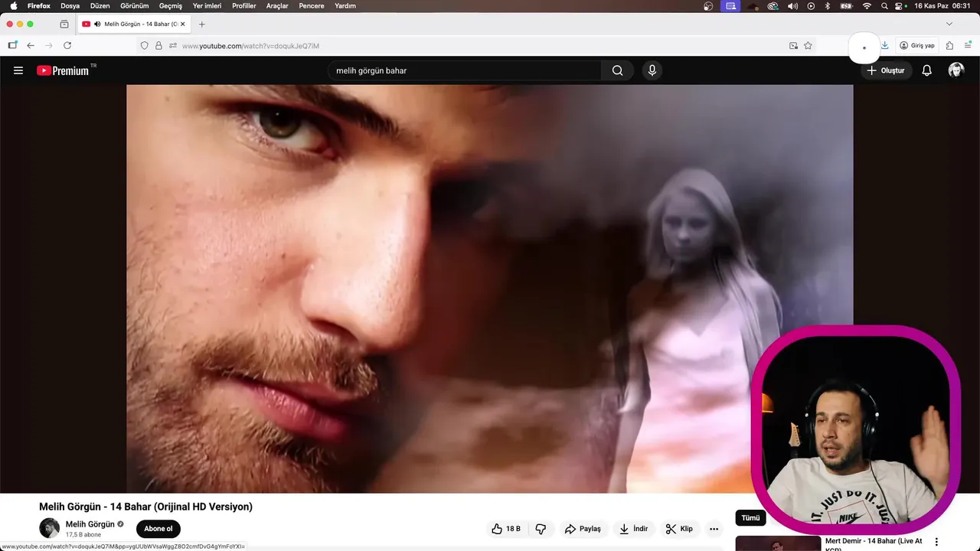This screenshot has width=980, height=551.
Task: Open the Profiller menu
Action: [244, 6]
